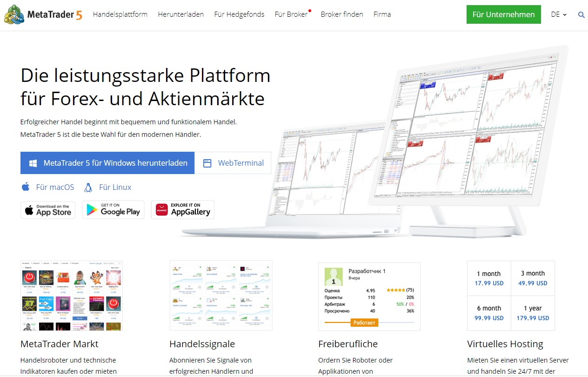This screenshot has height=377, width=588.
Task: Open the search magnifier icon
Action: [581, 15]
